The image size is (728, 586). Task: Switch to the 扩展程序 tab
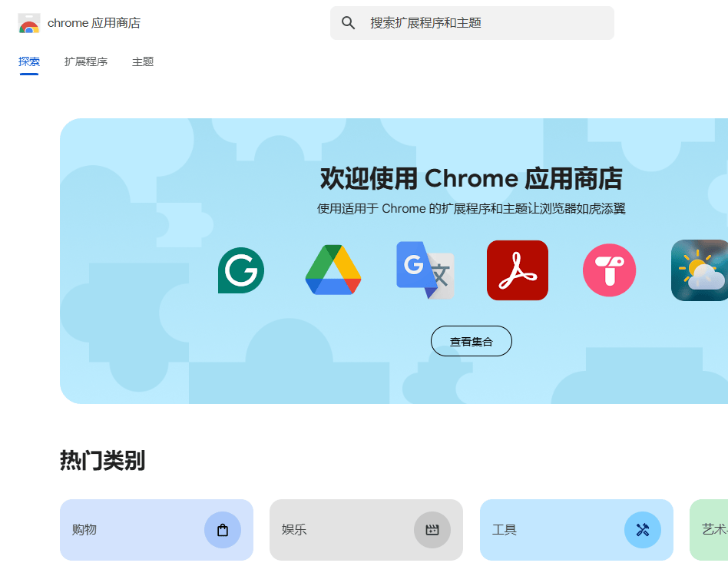click(86, 61)
